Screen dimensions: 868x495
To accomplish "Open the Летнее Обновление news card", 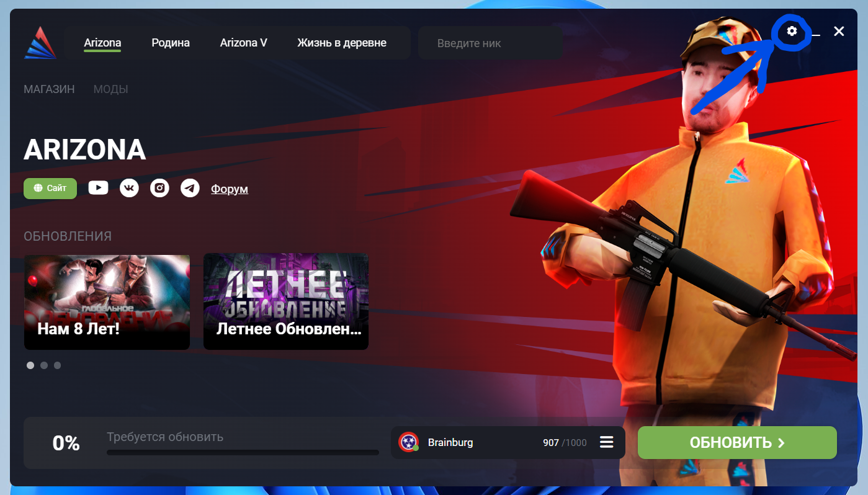I will coord(286,301).
